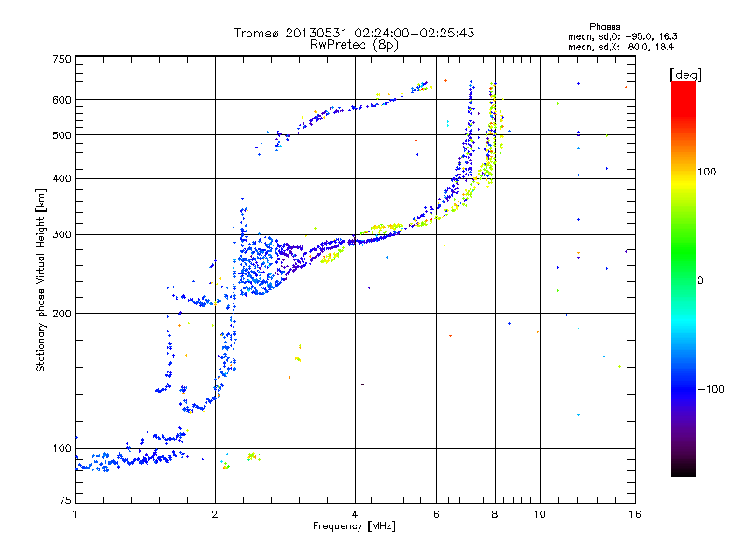
Task: Click the "mean, sd,O: -95.0, 16.3" line
Action: [622, 36]
